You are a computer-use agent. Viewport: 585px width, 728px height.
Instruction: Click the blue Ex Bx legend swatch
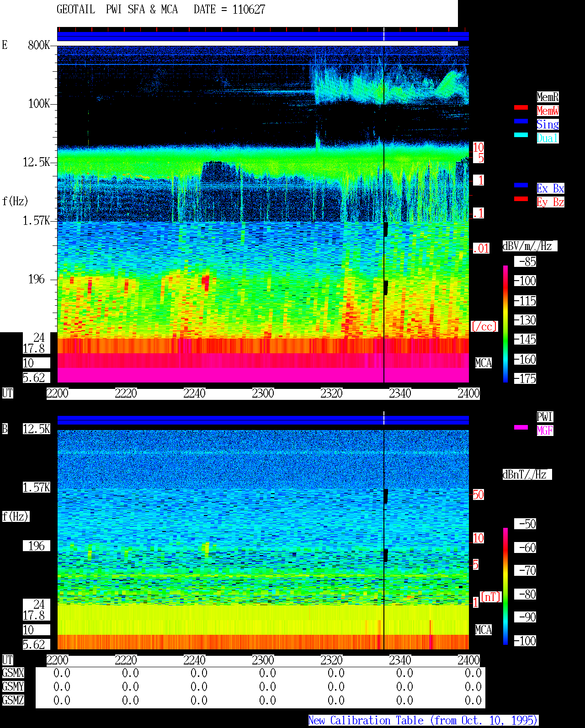521,185
